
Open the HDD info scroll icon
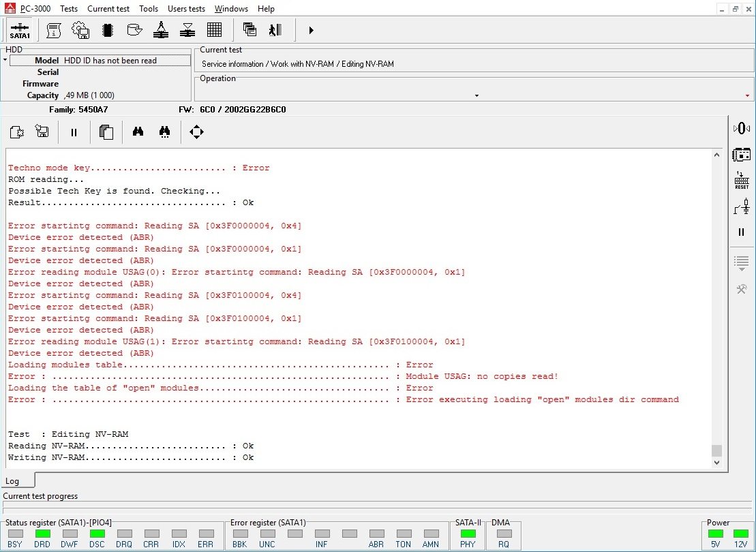coord(54,31)
